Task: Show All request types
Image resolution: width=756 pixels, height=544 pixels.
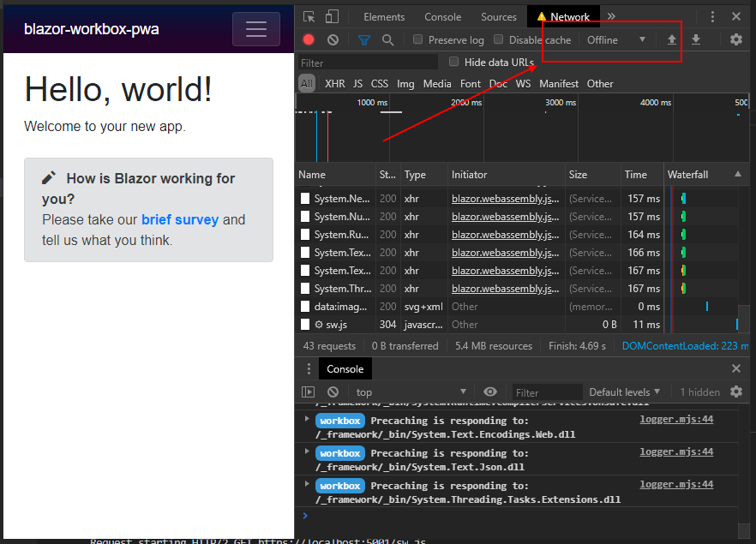Action: 307,84
